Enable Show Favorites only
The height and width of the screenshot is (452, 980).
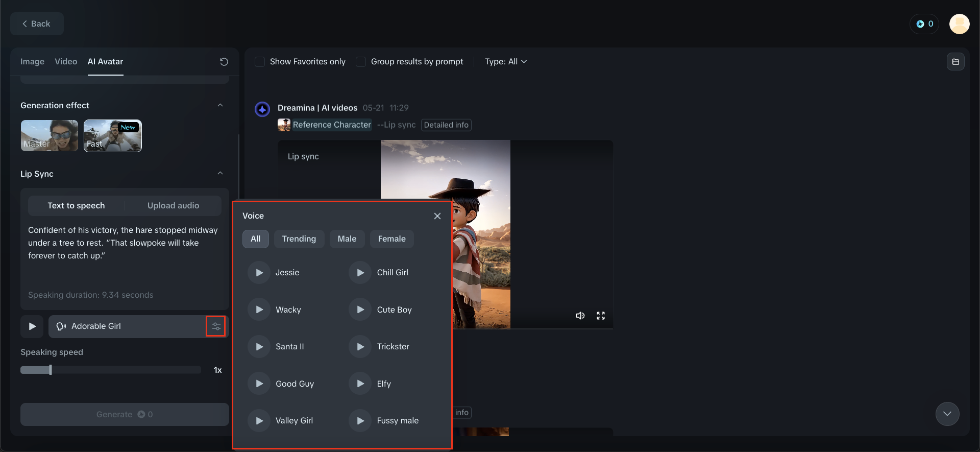260,62
